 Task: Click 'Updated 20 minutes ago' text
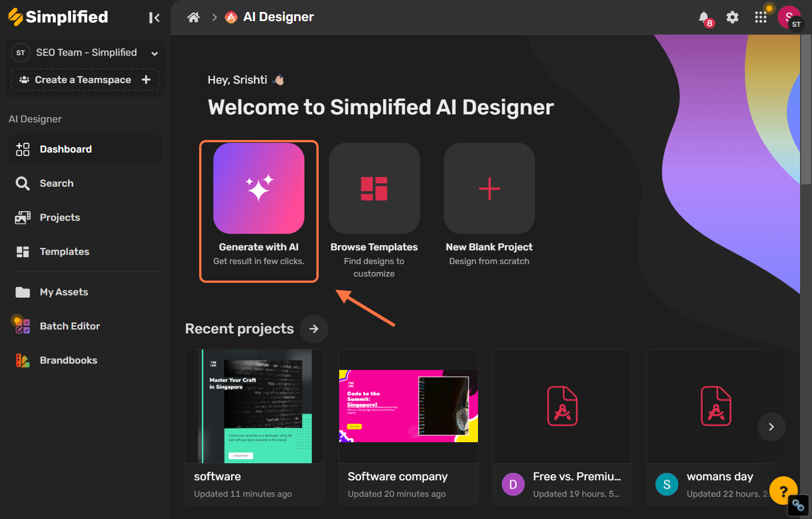point(397,494)
